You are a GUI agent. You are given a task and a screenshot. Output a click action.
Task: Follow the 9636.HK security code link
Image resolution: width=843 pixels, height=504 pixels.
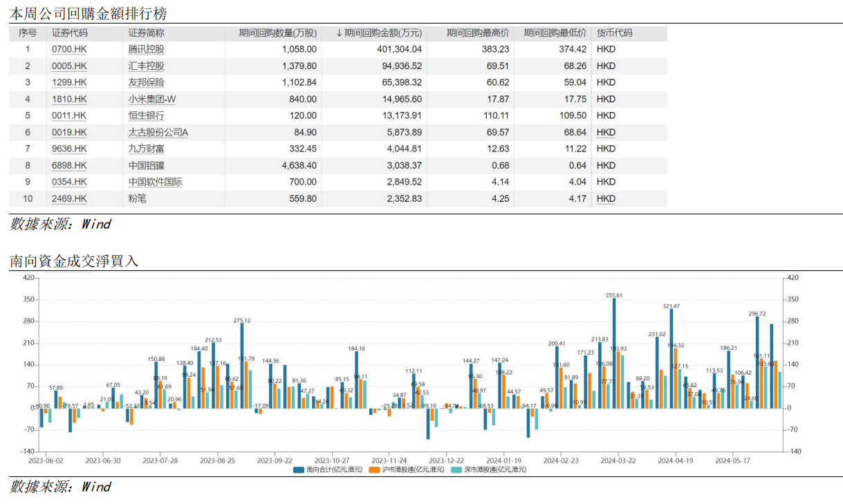point(69,149)
